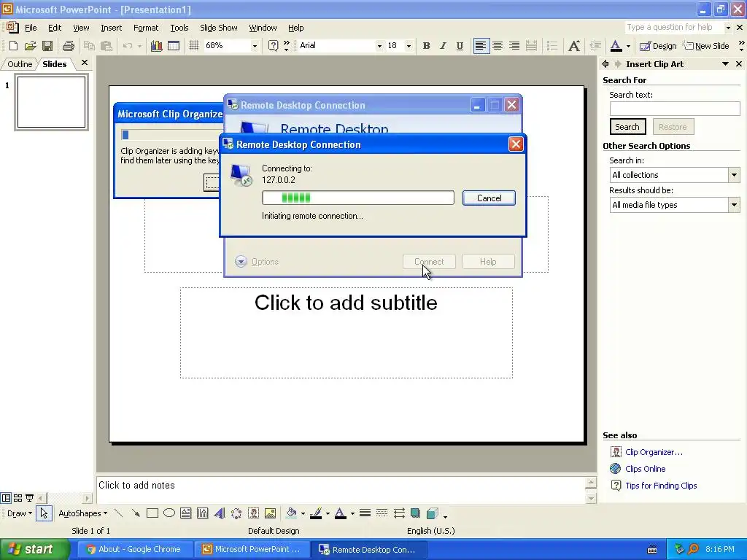Center align text in toolbar

(x=498, y=46)
